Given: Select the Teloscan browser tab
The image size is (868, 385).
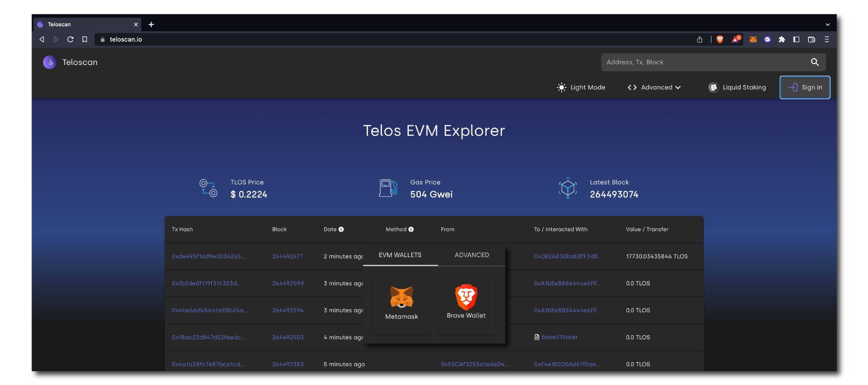Looking at the screenshot, I should pyautogui.click(x=88, y=24).
